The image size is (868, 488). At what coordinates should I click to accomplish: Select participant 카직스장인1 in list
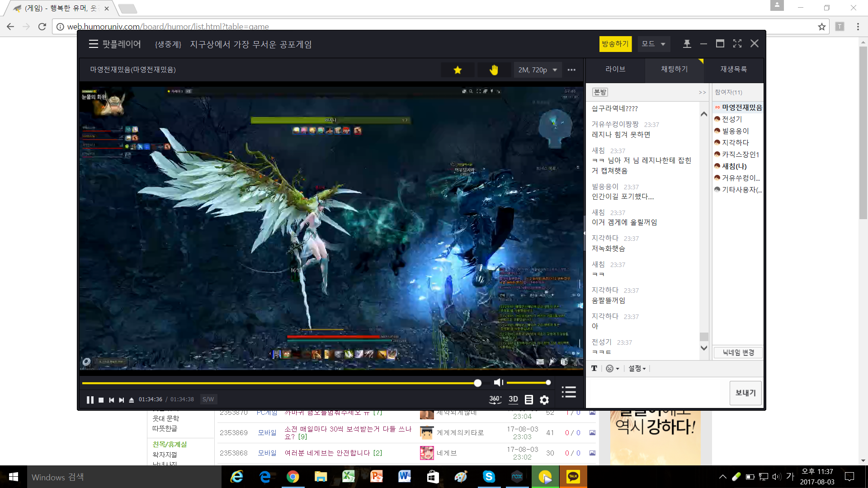(737, 155)
